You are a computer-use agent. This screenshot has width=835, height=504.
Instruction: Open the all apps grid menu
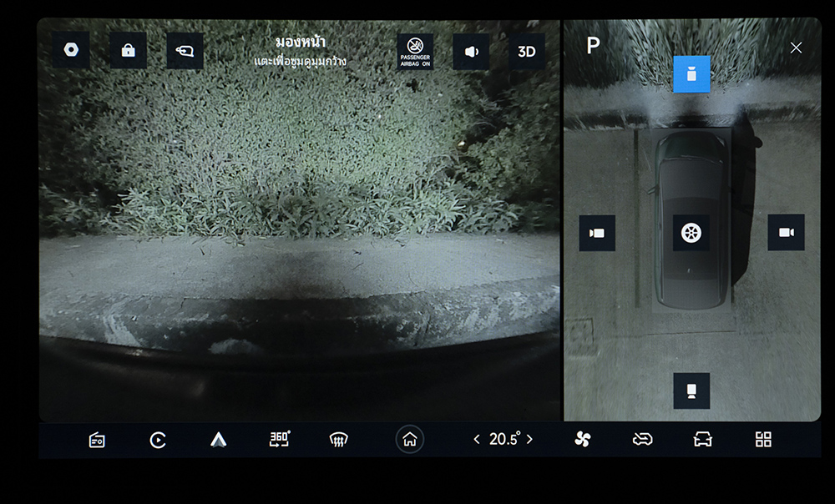pyautogui.click(x=763, y=440)
